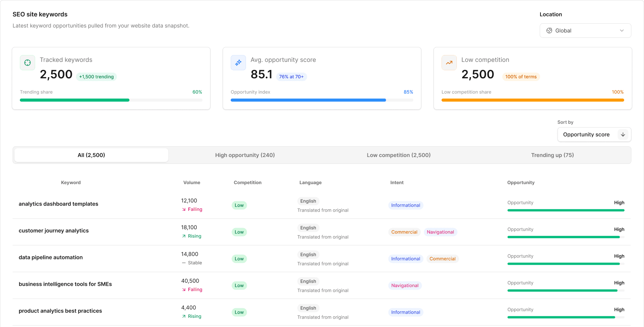Click the Tracked keywords target icon

[x=28, y=63]
